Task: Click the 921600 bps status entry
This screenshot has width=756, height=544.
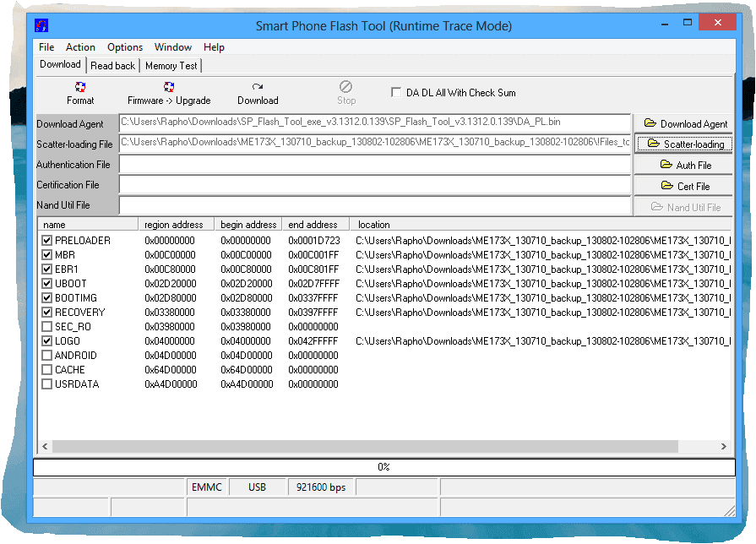Action: click(321, 487)
